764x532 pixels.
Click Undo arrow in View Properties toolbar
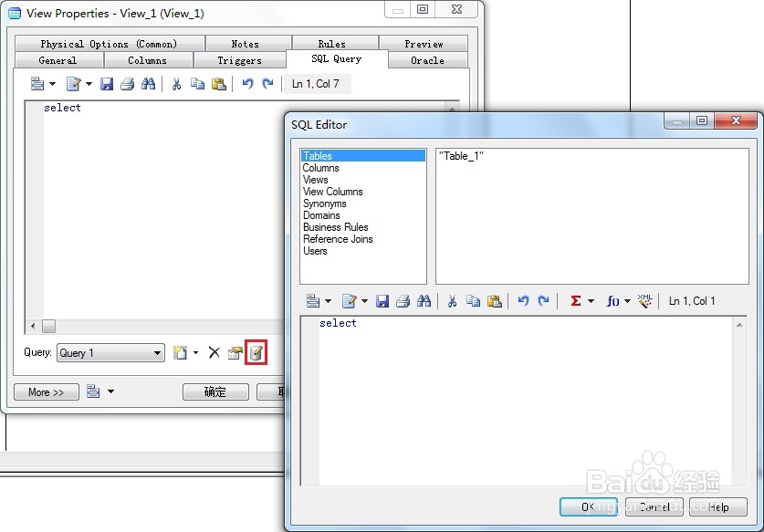(247, 84)
